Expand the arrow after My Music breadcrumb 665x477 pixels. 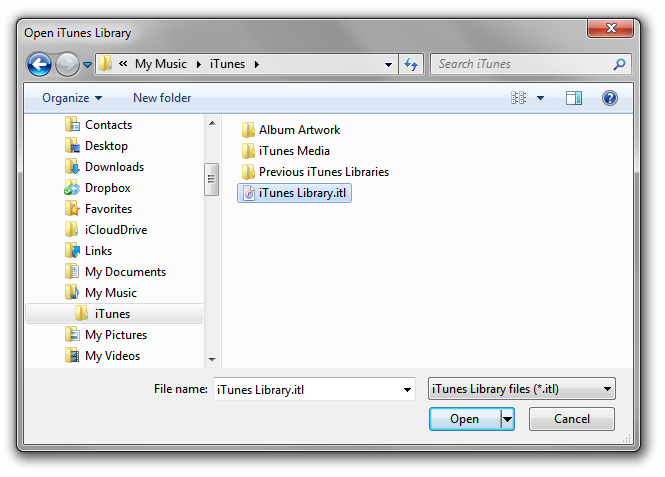click(198, 64)
